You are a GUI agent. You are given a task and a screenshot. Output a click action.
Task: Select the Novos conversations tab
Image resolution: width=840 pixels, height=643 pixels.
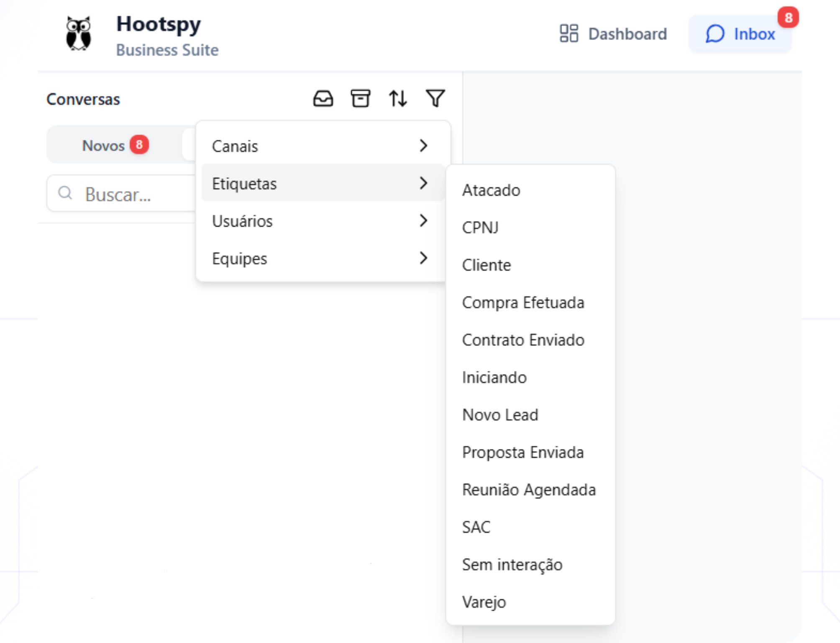(115, 145)
